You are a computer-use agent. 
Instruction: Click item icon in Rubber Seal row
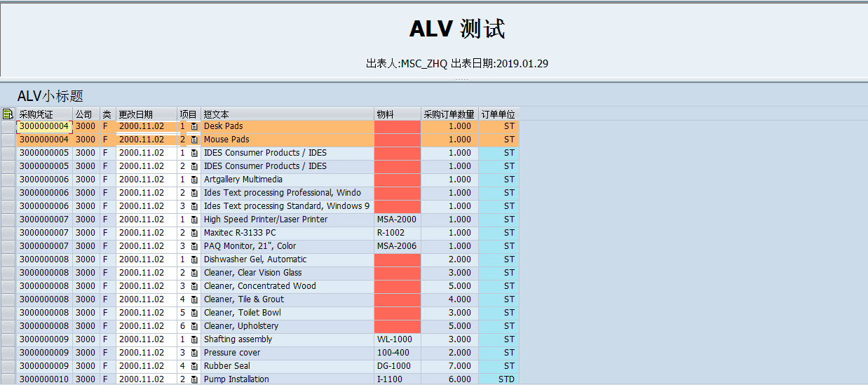click(194, 366)
